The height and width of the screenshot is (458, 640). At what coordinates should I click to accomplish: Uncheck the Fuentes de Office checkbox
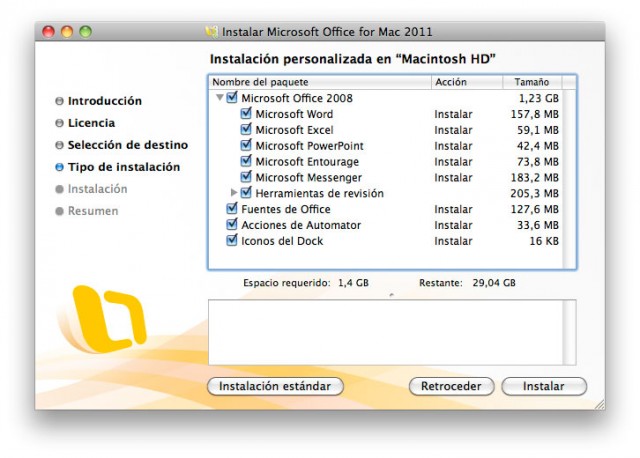point(232,208)
